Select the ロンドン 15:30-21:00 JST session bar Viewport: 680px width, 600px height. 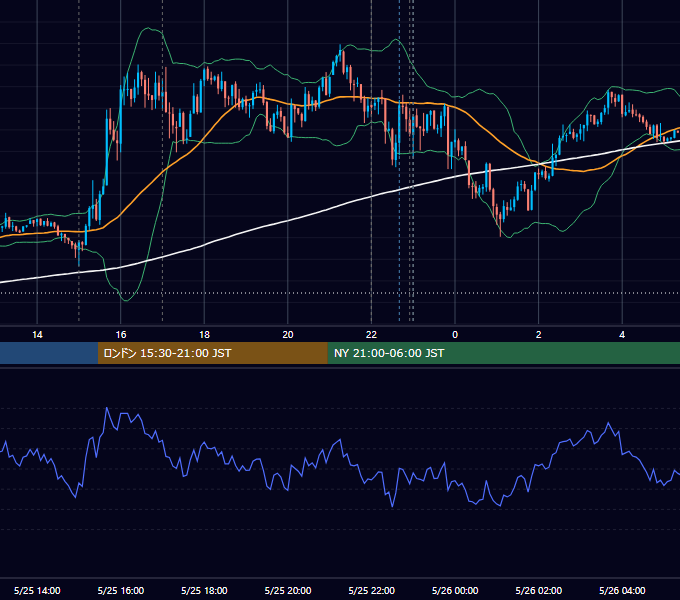(x=212, y=353)
